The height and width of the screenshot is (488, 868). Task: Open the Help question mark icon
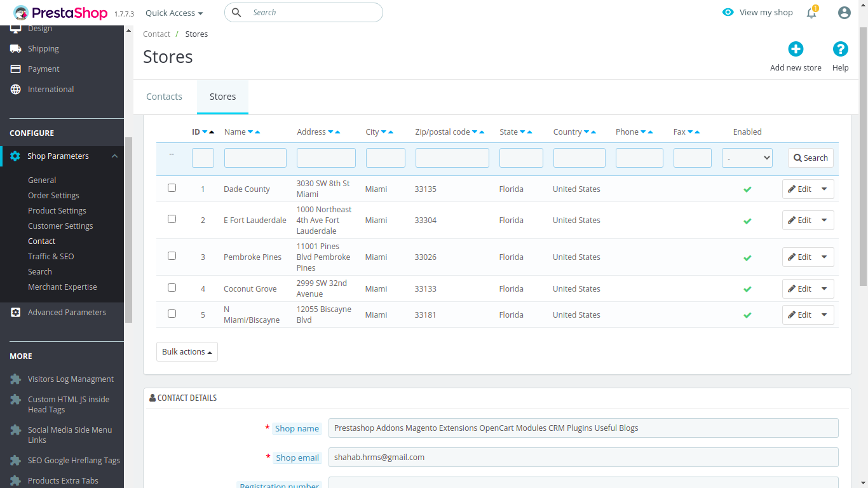point(841,49)
